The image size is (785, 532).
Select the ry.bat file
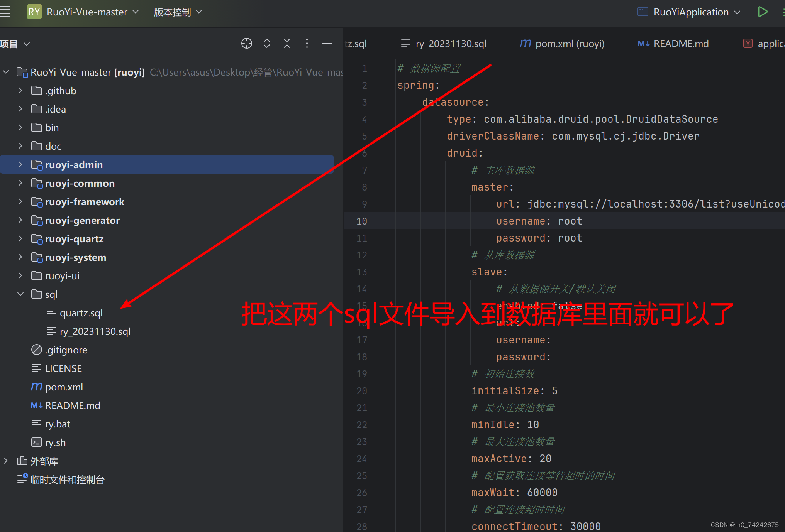click(x=58, y=424)
